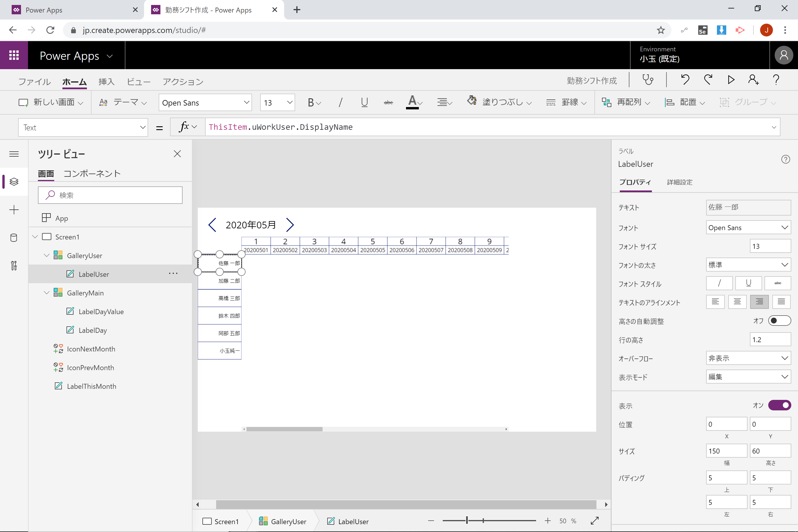Open the advanced tools sidebar icon
The height and width of the screenshot is (532, 798).
pos(14,265)
